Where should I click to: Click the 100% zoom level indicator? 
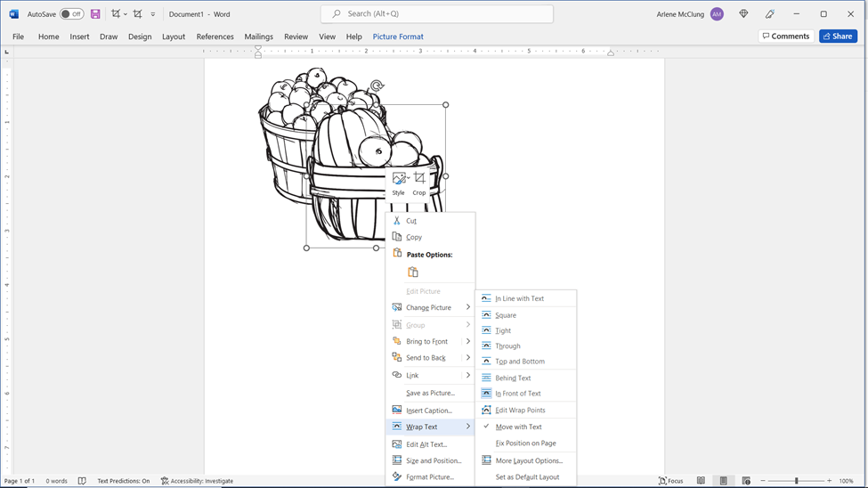pos(847,481)
